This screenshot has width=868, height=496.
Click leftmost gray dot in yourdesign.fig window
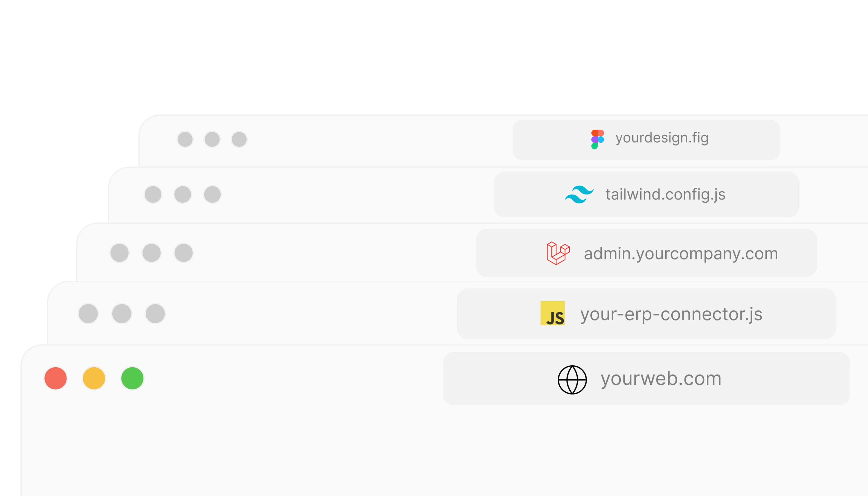(185, 139)
